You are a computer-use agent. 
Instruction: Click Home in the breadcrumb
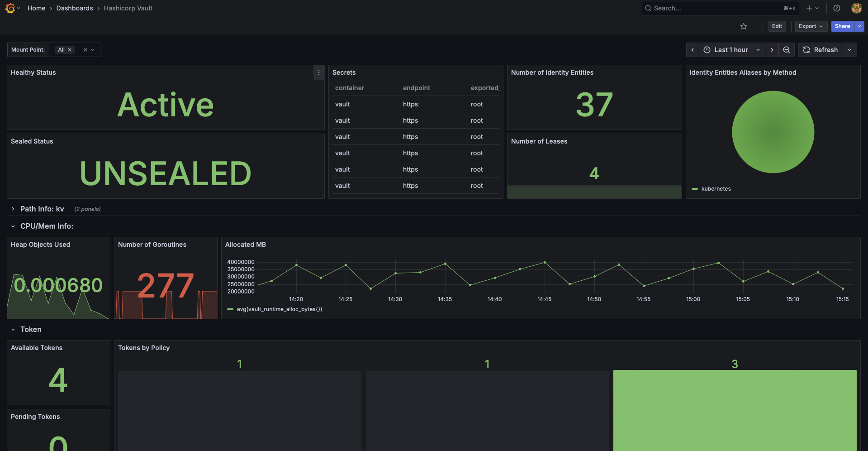coord(36,8)
